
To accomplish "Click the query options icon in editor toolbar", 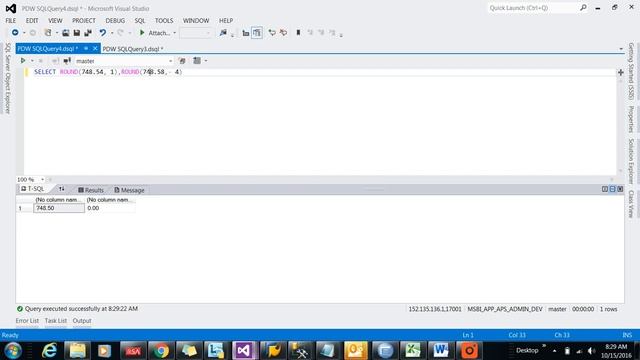I will click(197, 61).
